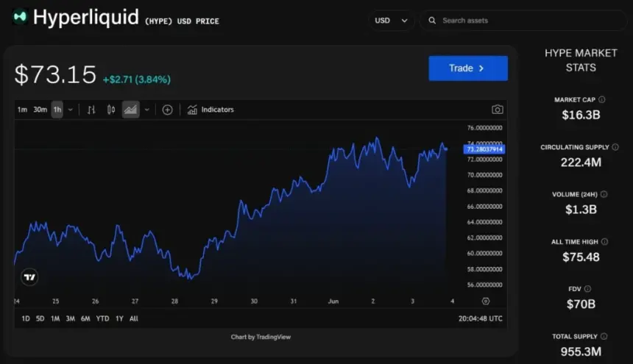
Task: Focus the Search assets field
Action: pyautogui.click(x=523, y=21)
